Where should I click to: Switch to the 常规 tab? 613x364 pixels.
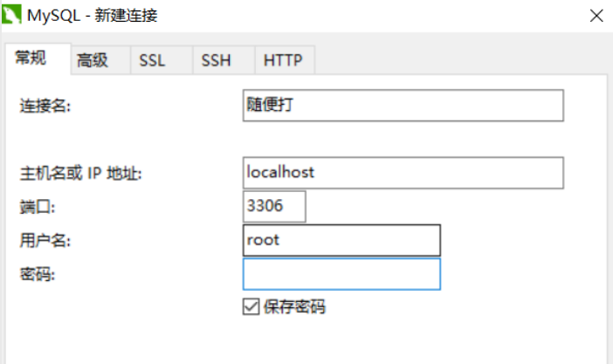(38, 58)
